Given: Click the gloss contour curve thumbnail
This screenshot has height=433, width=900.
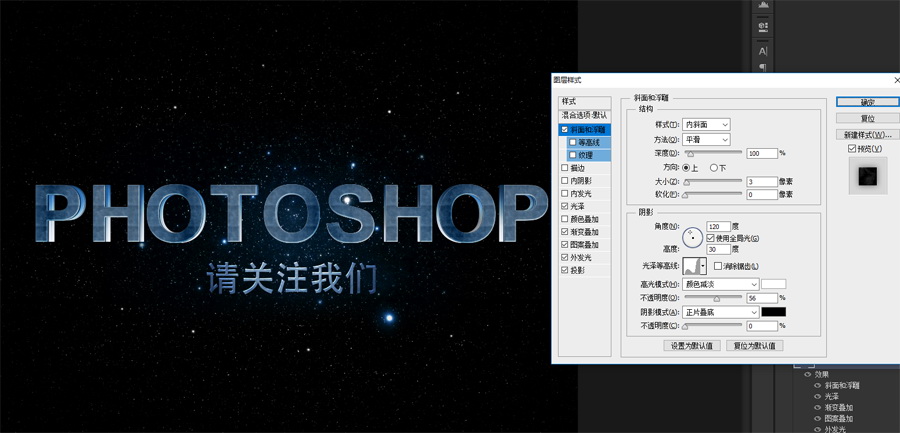Looking at the screenshot, I should coord(691,266).
